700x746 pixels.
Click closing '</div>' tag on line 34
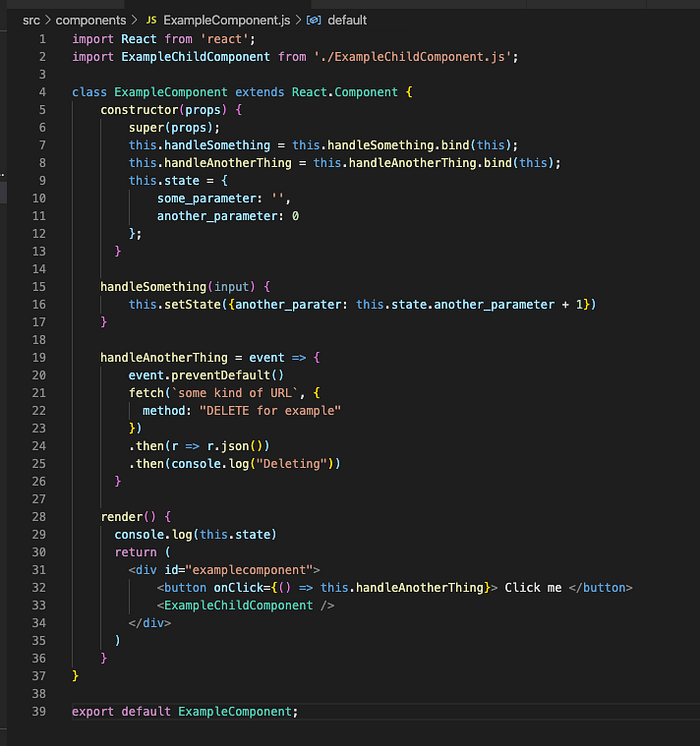click(x=149, y=623)
